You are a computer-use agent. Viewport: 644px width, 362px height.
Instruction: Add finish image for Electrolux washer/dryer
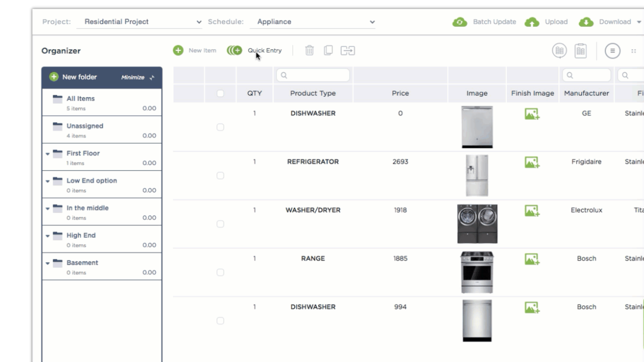[x=532, y=211]
